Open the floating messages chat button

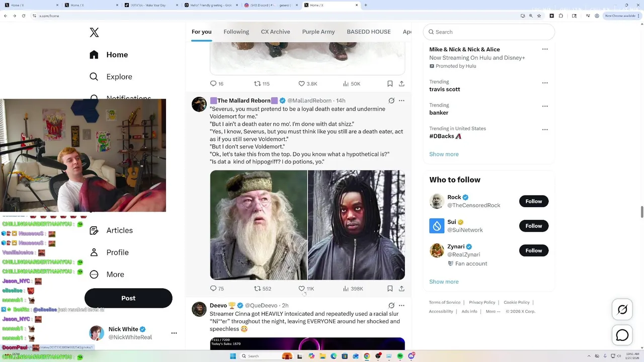pos(622,335)
